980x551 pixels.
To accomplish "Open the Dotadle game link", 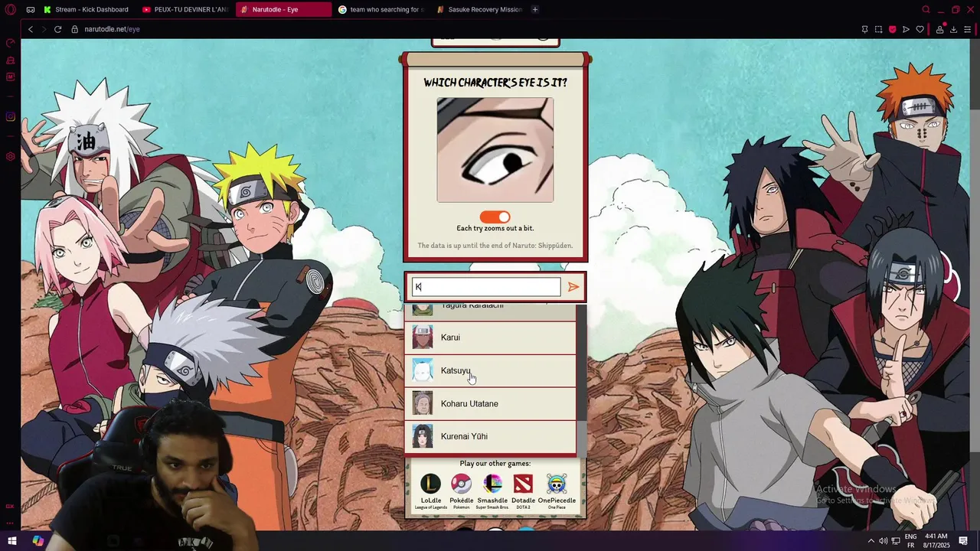I will [523, 491].
